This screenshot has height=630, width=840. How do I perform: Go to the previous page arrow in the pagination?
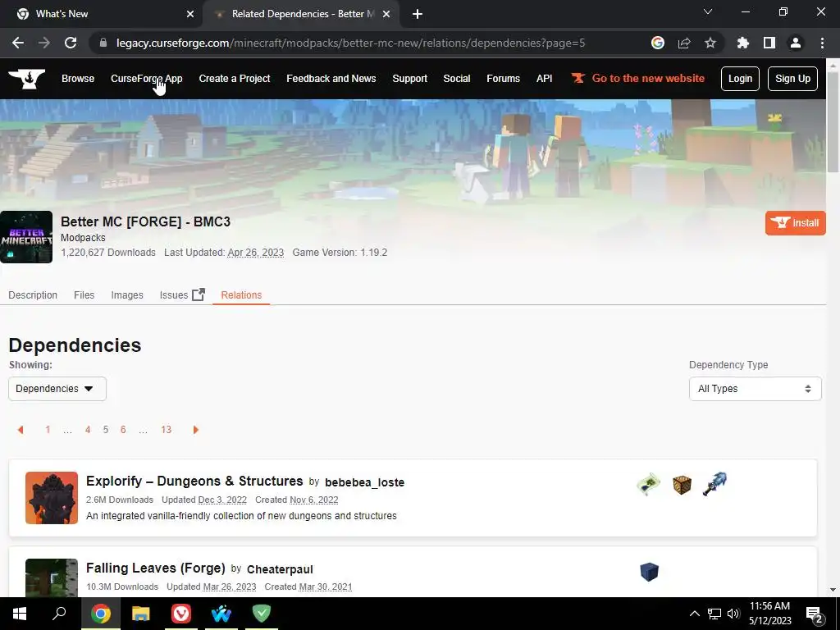(x=21, y=430)
